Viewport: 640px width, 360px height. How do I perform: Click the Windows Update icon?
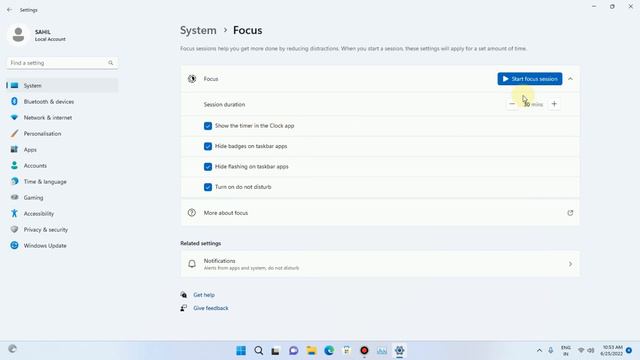click(x=14, y=245)
